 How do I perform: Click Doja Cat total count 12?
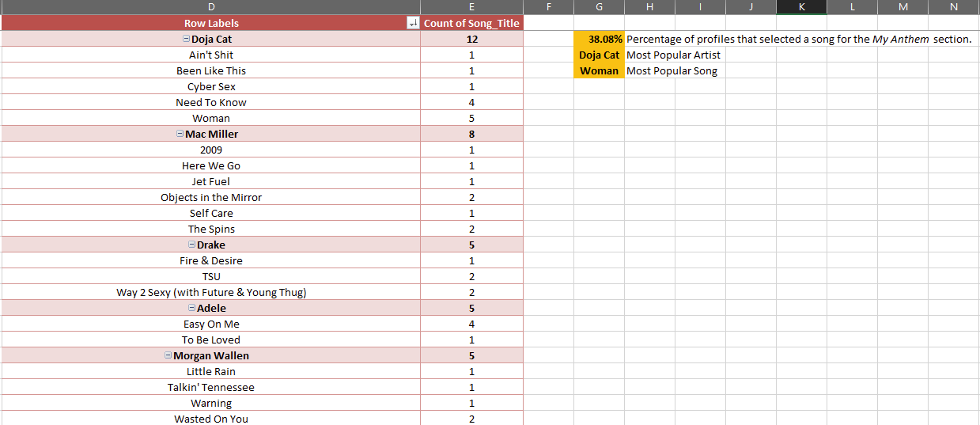(471, 39)
